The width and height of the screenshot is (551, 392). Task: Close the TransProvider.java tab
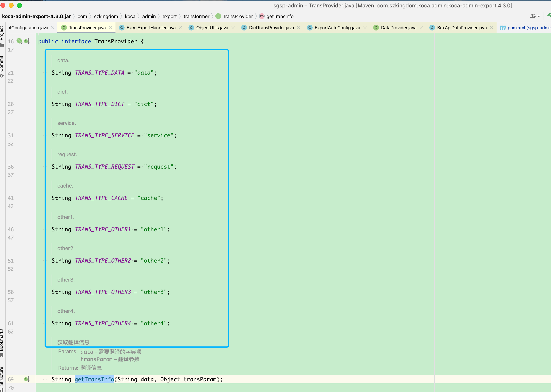click(111, 28)
